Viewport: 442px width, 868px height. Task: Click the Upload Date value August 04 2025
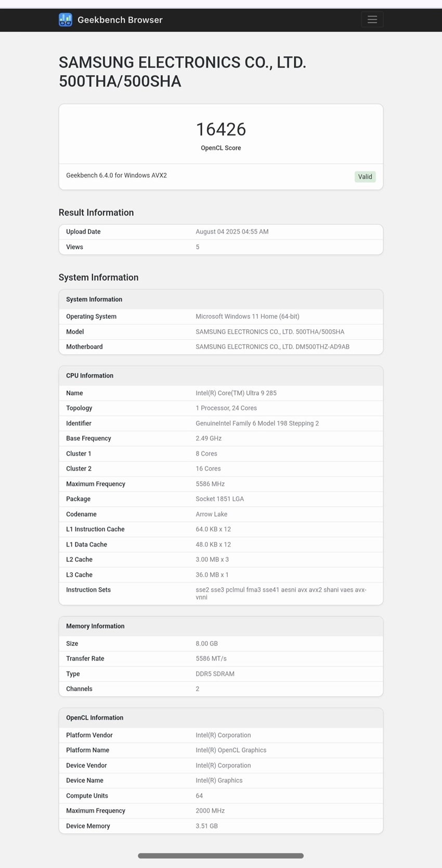tap(232, 232)
